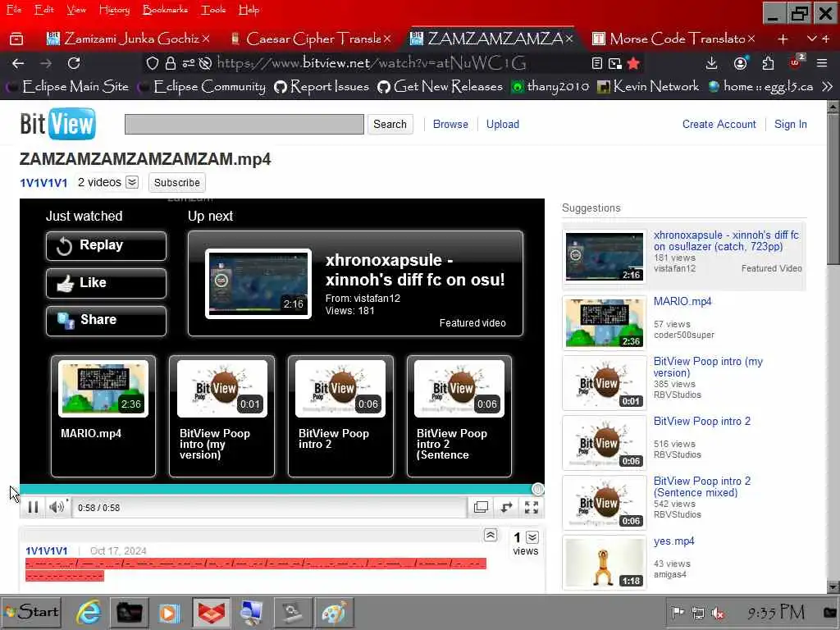This screenshot has height=630, width=840.
Task: Open the media player taskbar icon
Action: (x=169, y=612)
